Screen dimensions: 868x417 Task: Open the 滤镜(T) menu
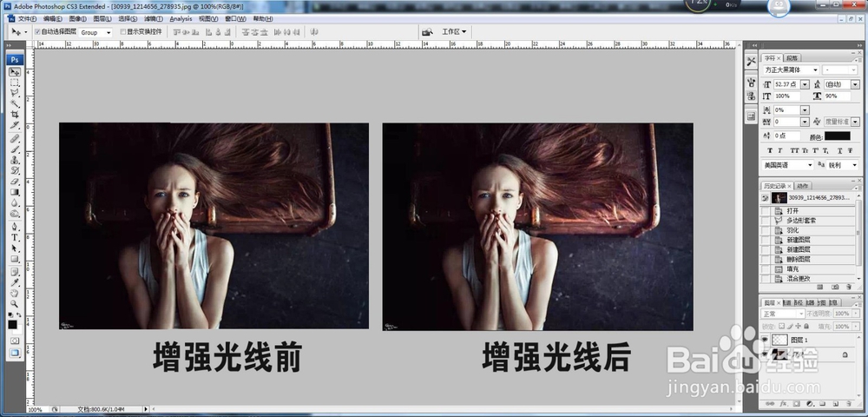[154, 19]
